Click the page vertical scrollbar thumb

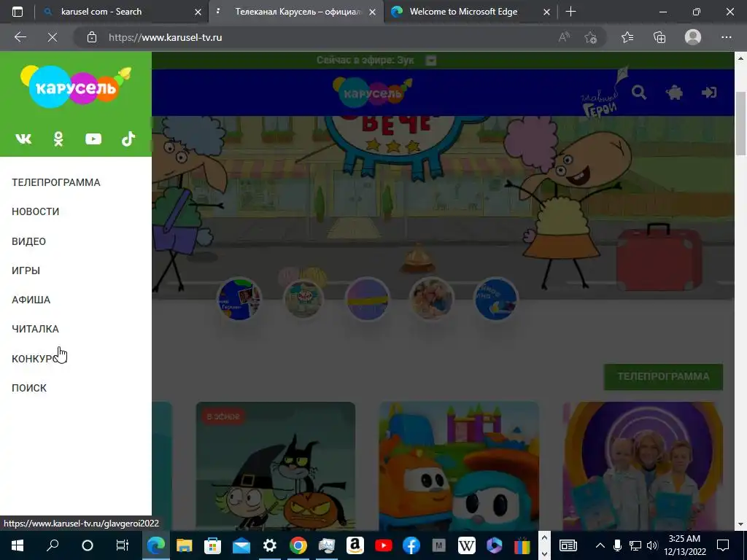coord(740,122)
